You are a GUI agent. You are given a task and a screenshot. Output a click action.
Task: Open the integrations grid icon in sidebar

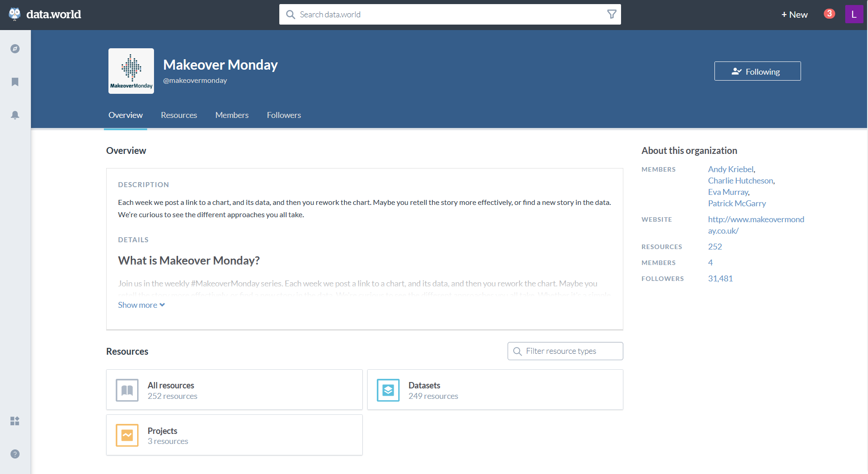pyautogui.click(x=15, y=421)
